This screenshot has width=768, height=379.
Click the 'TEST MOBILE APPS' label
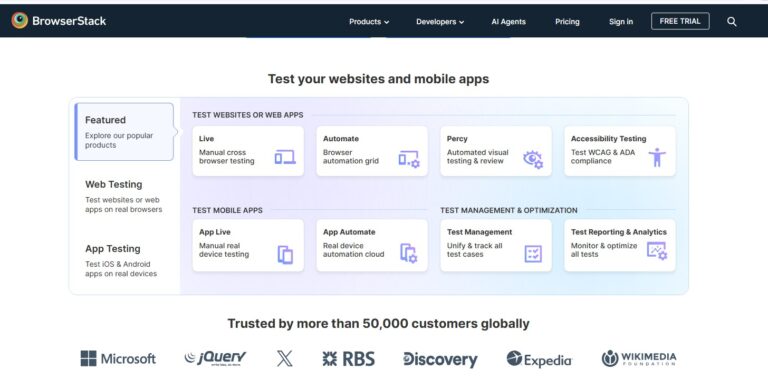click(x=227, y=211)
